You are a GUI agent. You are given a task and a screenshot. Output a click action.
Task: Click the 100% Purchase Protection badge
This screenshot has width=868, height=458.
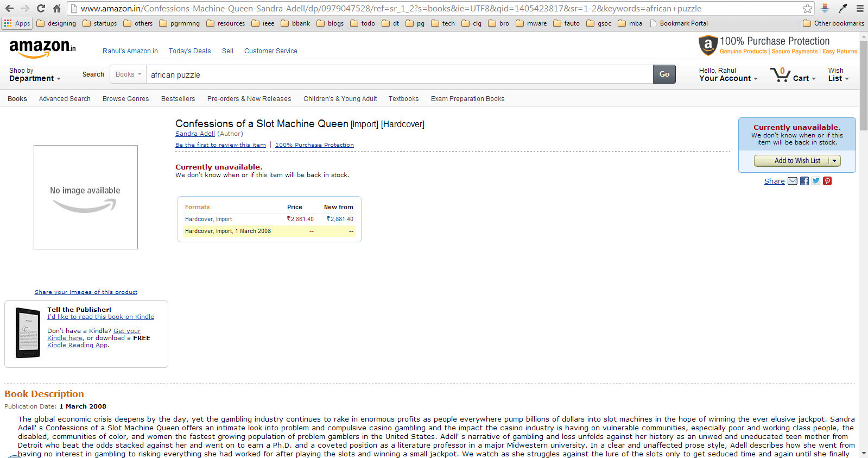(x=777, y=45)
